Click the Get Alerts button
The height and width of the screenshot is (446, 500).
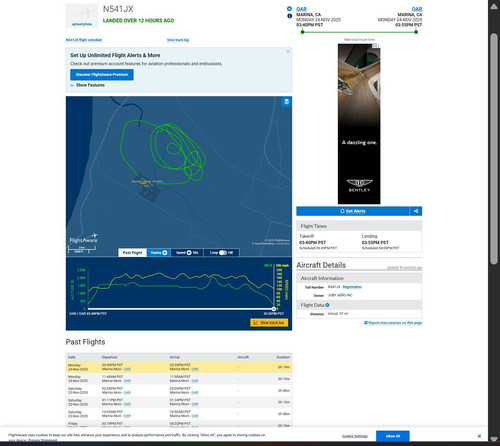coord(353,211)
